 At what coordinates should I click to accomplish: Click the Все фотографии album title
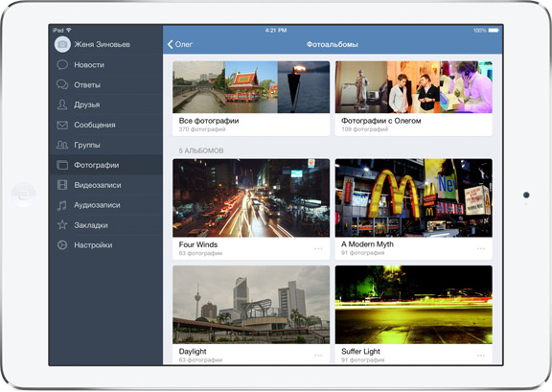(209, 121)
